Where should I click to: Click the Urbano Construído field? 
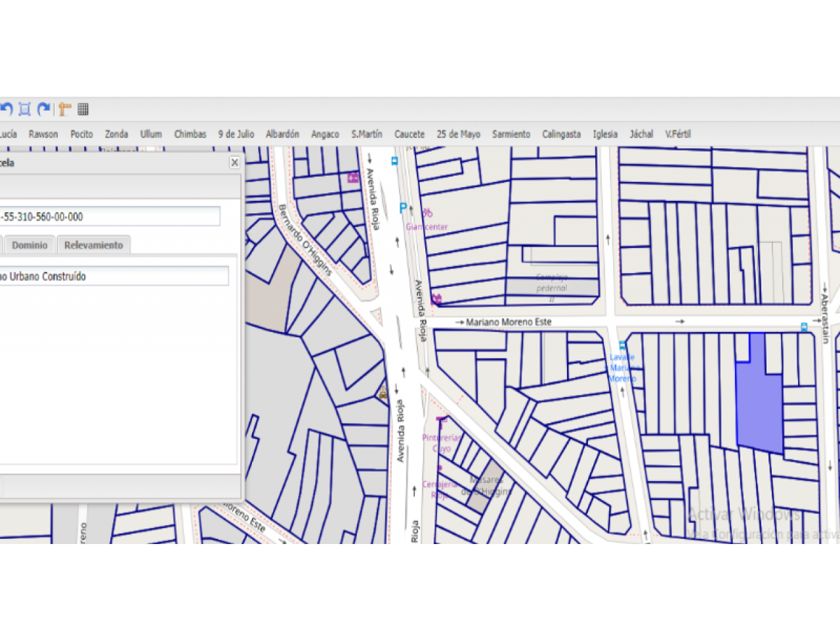114,276
